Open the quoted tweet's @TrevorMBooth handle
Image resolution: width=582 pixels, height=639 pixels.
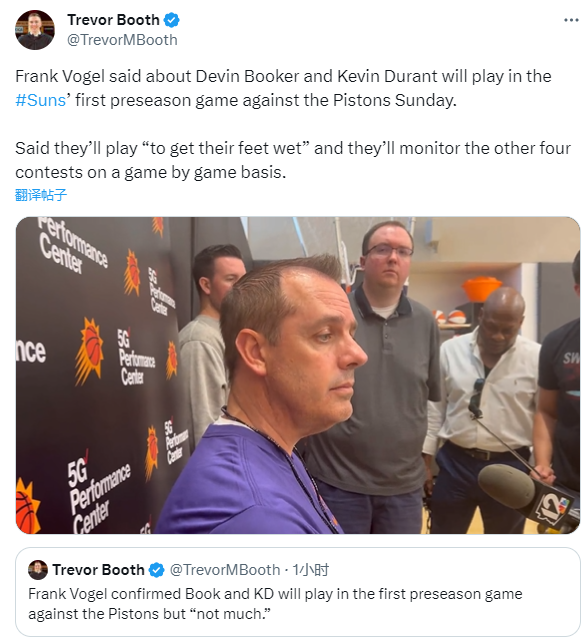[x=225, y=570]
